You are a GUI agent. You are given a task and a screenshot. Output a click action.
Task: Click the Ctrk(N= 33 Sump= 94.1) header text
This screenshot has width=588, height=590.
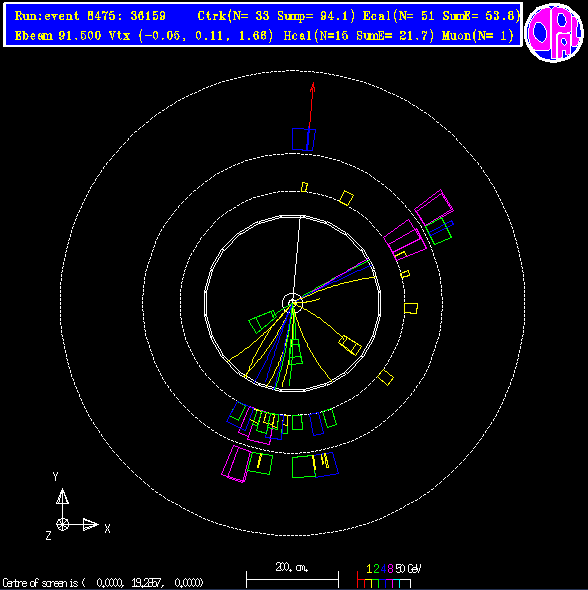(x=277, y=16)
